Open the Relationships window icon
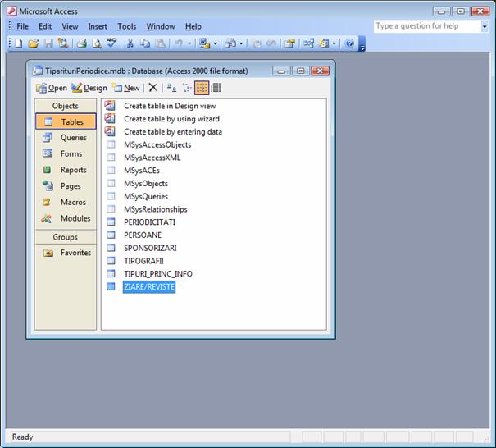Image resolution: width=496 pixels, height=448 pixels. [x=309, y=43]
